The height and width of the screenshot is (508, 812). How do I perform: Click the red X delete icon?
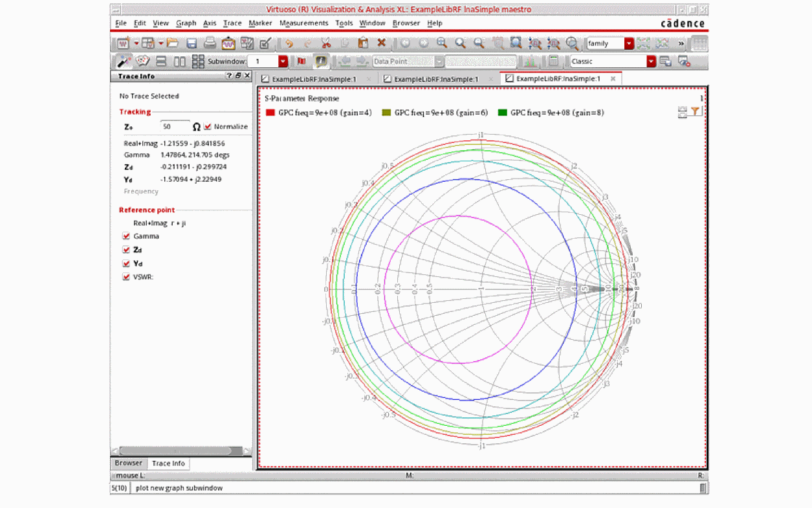[382, 43]
